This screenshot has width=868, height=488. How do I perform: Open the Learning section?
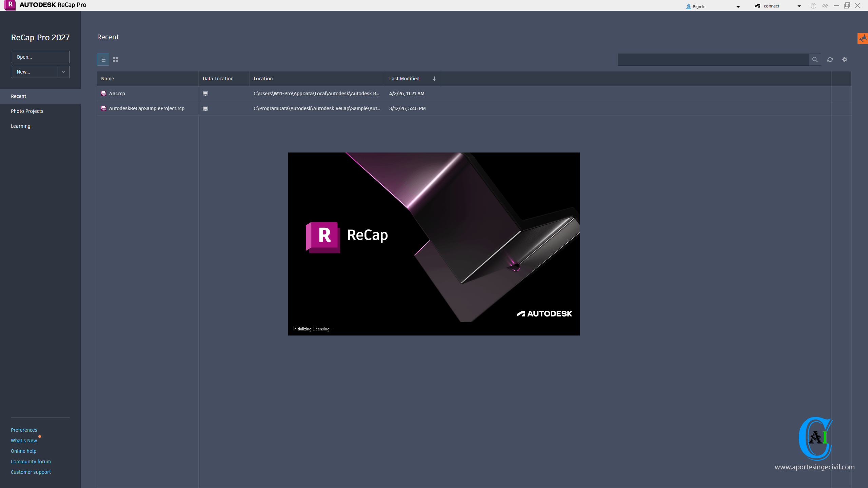tap(21, 126)
